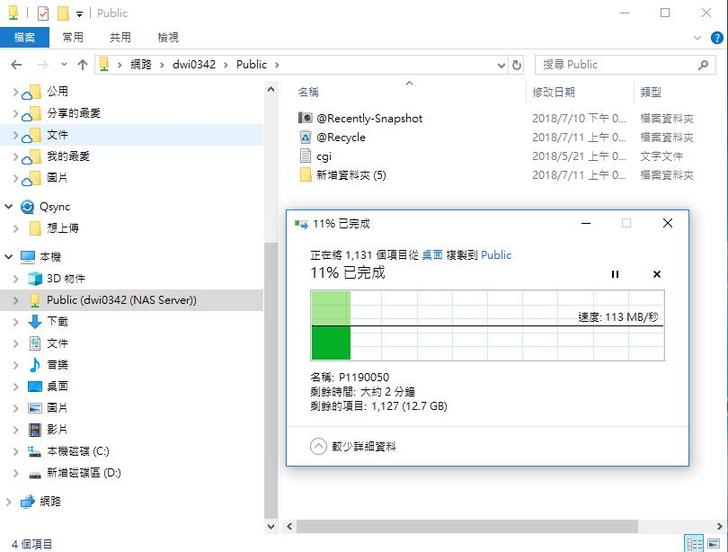Sort by the 修改日期 column header

pyautogui.click(x=553, y=92)
